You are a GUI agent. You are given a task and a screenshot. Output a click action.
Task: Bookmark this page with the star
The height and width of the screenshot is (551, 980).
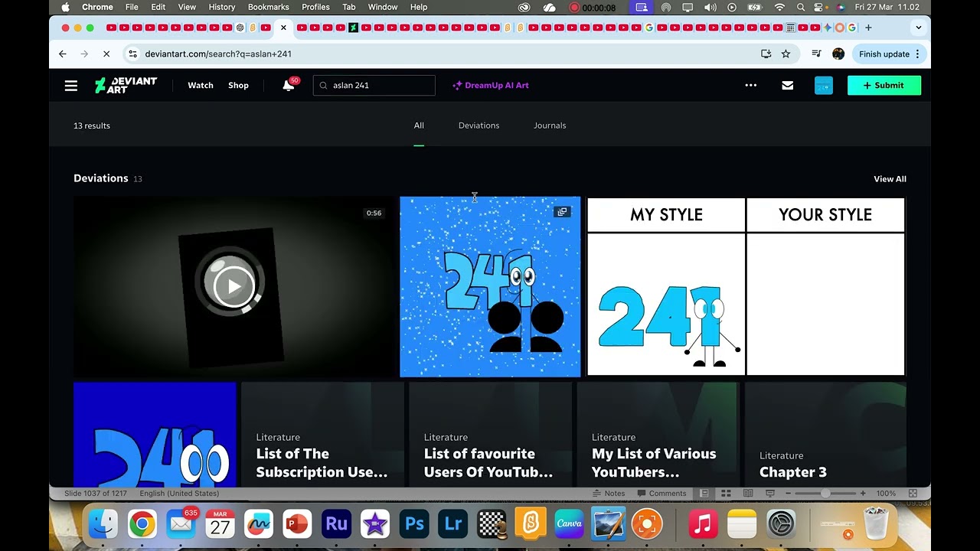click(786, 54)
